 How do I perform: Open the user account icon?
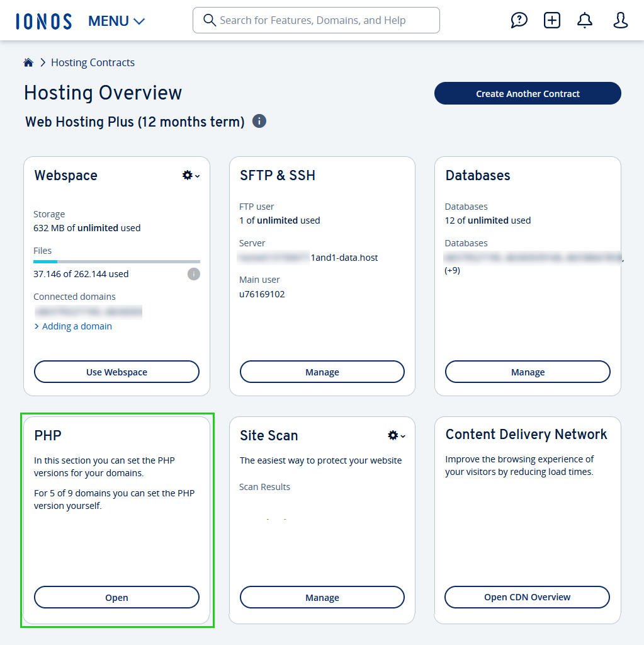click(x=620, y=20)
